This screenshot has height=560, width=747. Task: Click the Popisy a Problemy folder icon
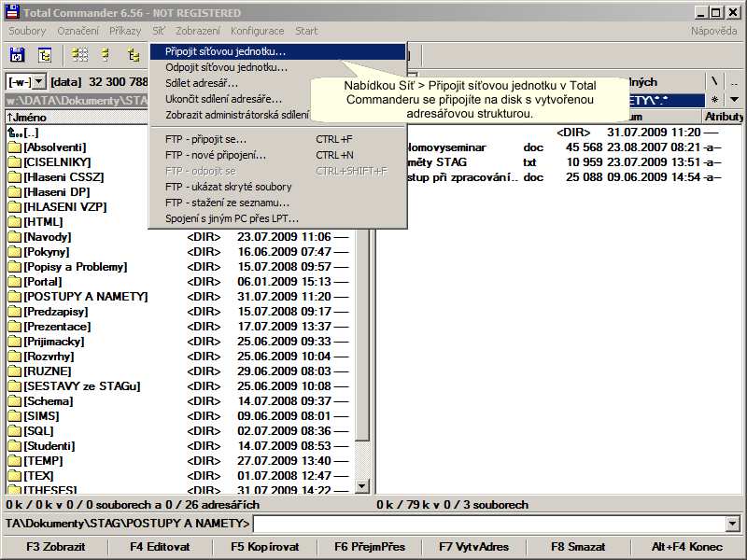[15, 267]
